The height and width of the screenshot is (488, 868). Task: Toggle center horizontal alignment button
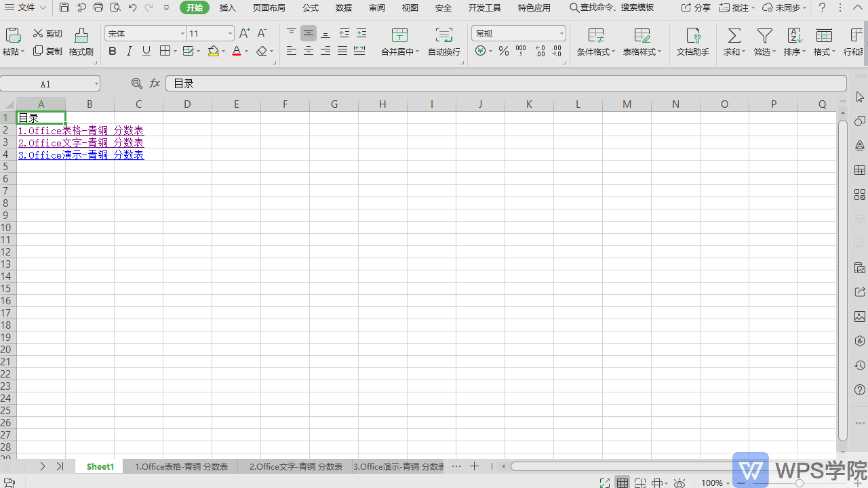point(309,51)
